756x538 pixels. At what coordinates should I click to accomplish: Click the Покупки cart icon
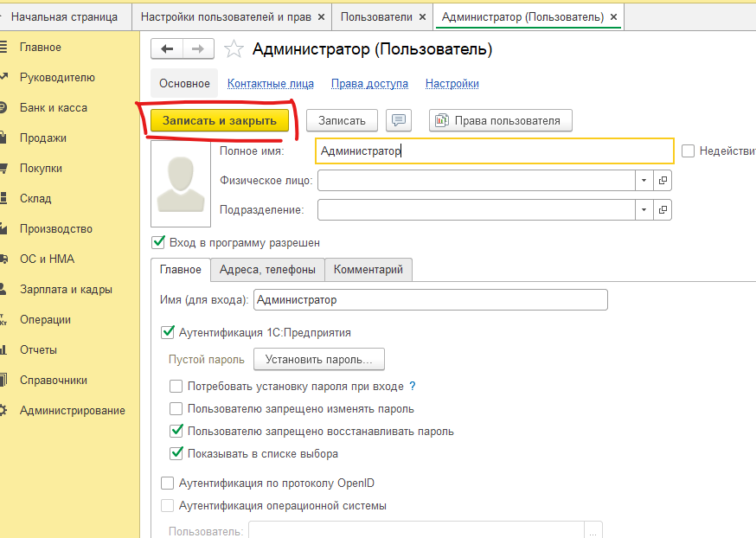[x=3, y=169]
